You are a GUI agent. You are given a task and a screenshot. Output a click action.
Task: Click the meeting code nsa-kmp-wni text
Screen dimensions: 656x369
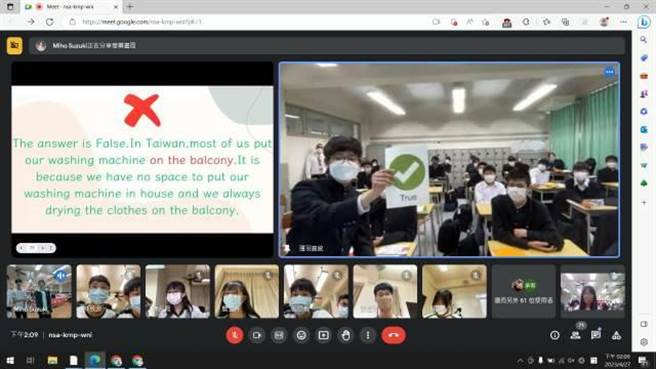pyautogui.click(x=70, y=335)
